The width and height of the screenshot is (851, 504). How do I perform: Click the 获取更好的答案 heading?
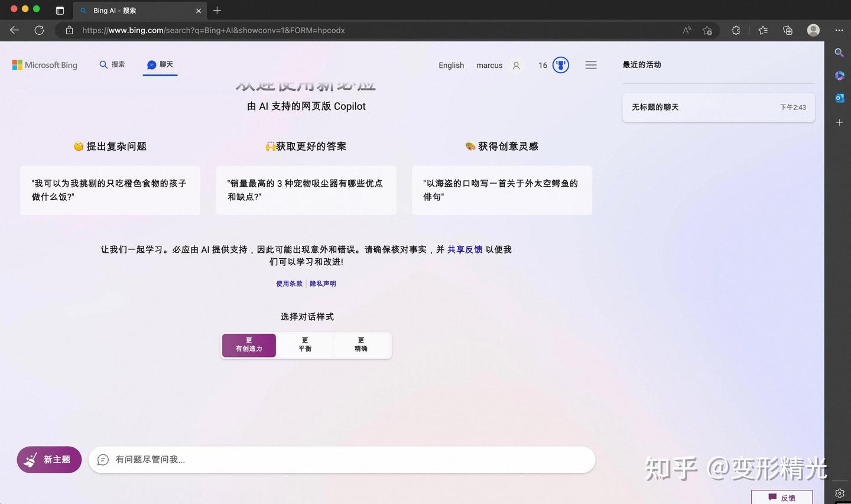coord(306,146)
